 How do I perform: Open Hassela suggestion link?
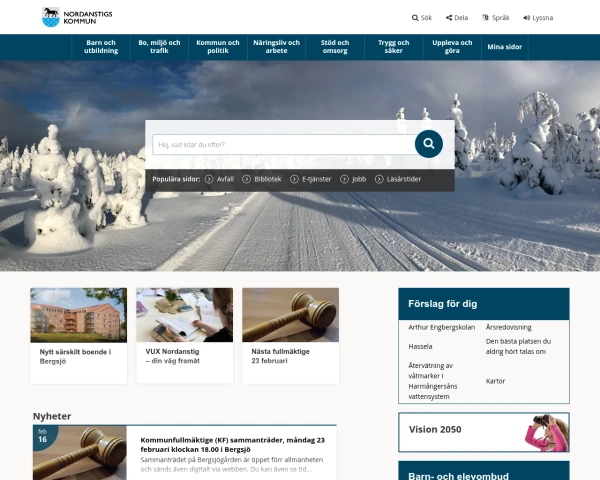click(420, 346)
